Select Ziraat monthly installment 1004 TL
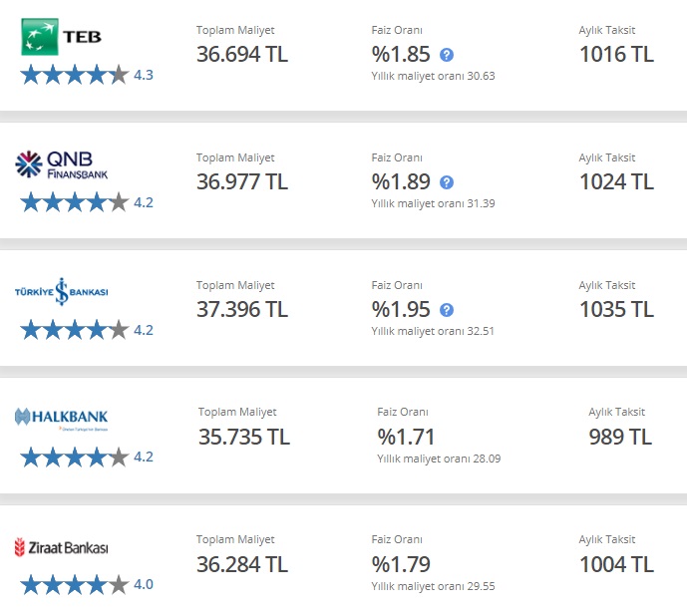Viewport: 687px width, 616px height. [616, 564]
